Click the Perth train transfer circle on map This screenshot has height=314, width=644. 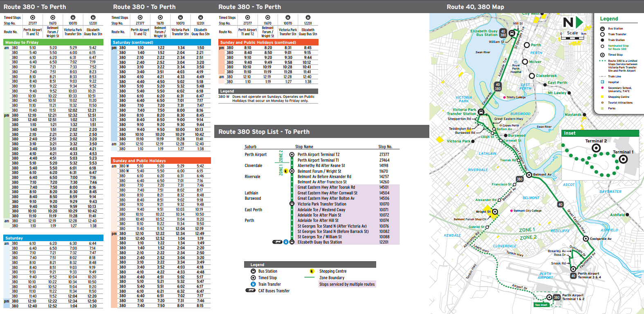click(527, 45)
